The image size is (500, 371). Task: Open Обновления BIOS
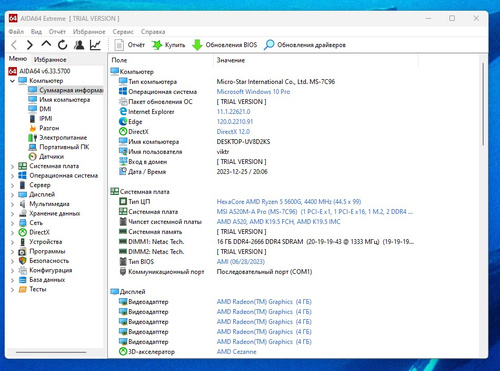coord(225,45)
